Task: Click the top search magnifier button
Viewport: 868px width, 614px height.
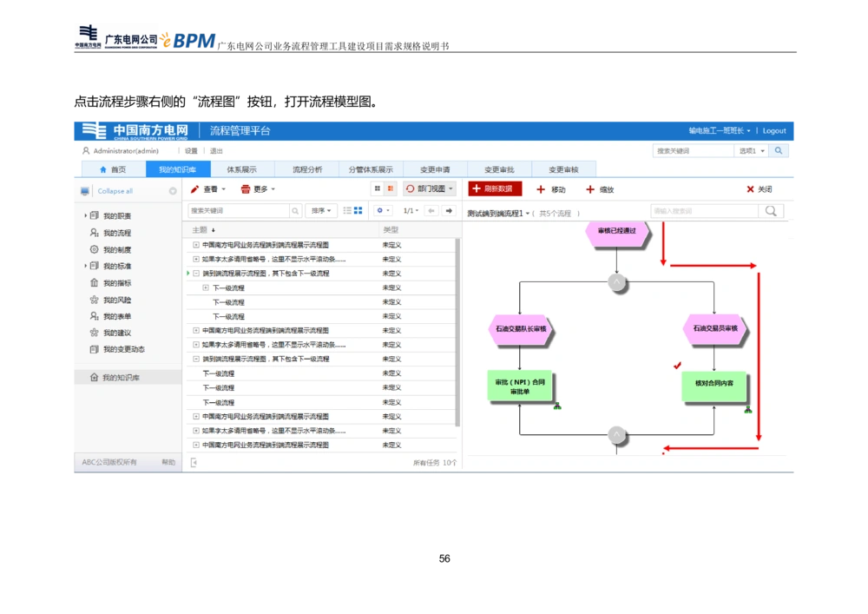Action: pos(779,151)
